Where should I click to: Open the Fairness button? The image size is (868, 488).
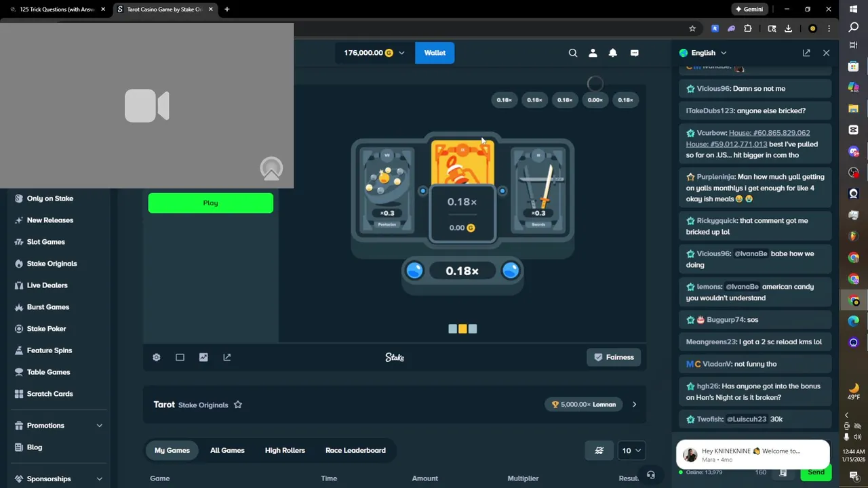click(614, 357)
